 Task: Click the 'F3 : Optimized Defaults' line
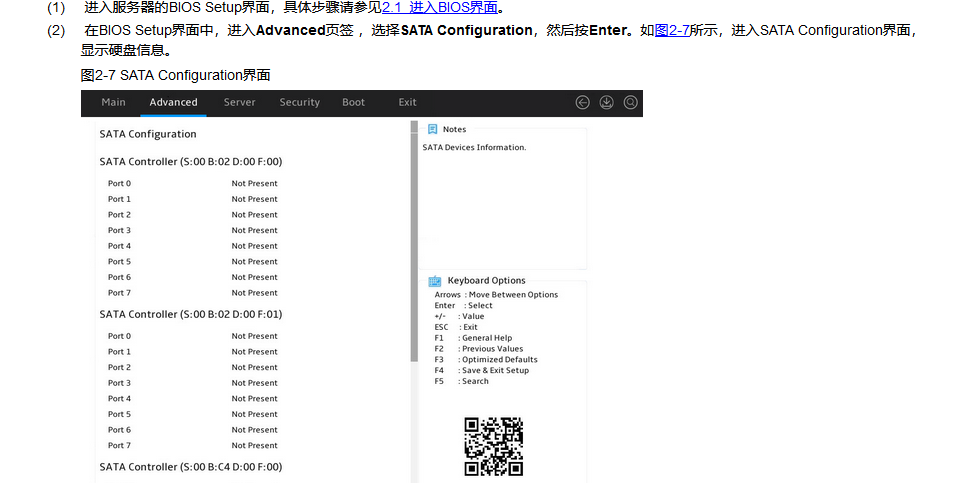point(486,359)
